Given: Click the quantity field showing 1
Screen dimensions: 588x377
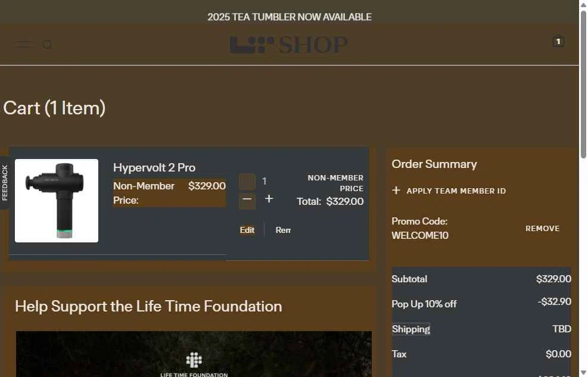Looking at the screenshot, I should (x=264, y=182).
